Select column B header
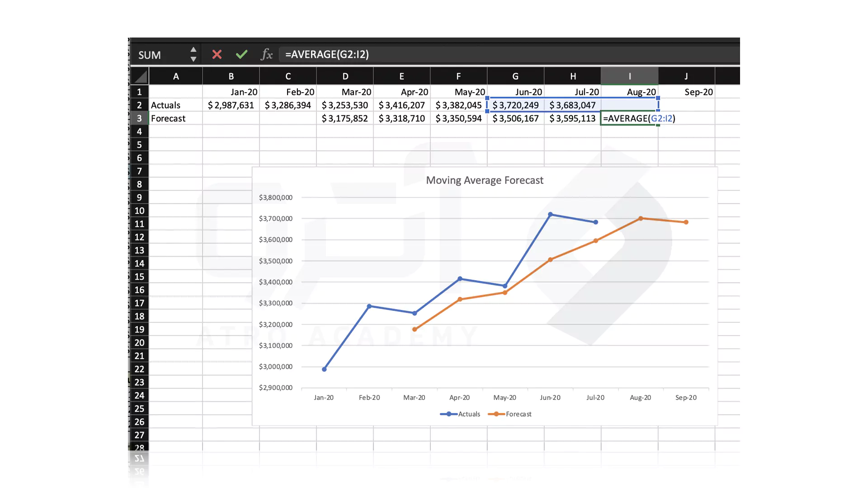This screenshot has height=488, width=868. pyautogui.click(x=231, y=76)
